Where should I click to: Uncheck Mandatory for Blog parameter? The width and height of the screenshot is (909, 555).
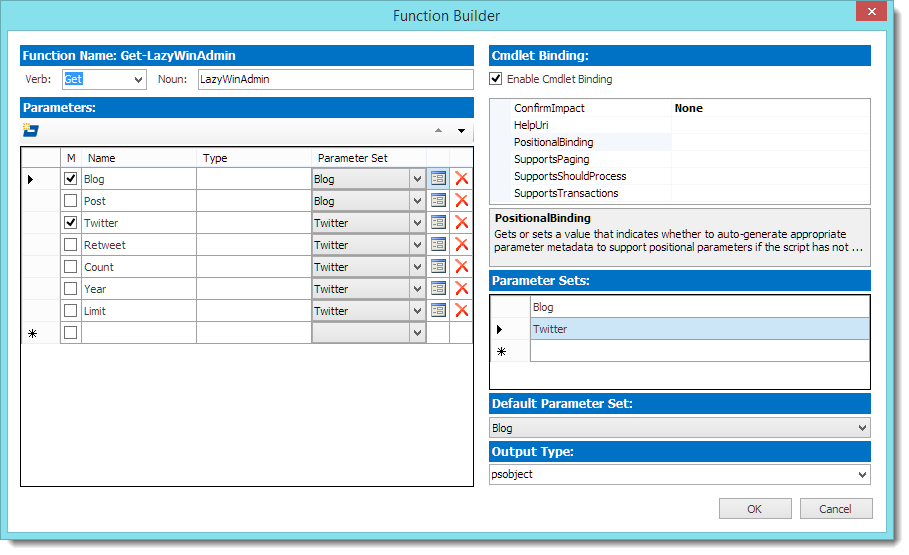click(71, 179)
